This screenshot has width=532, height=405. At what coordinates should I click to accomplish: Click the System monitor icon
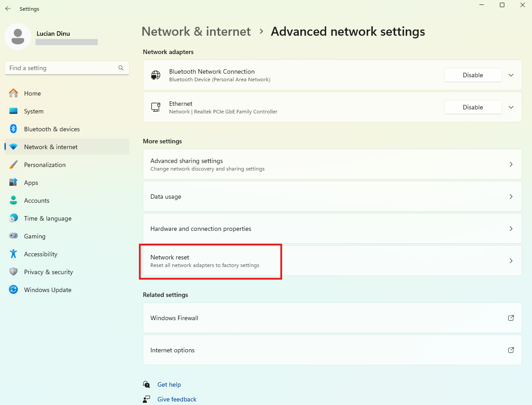(x=13, y=111)
